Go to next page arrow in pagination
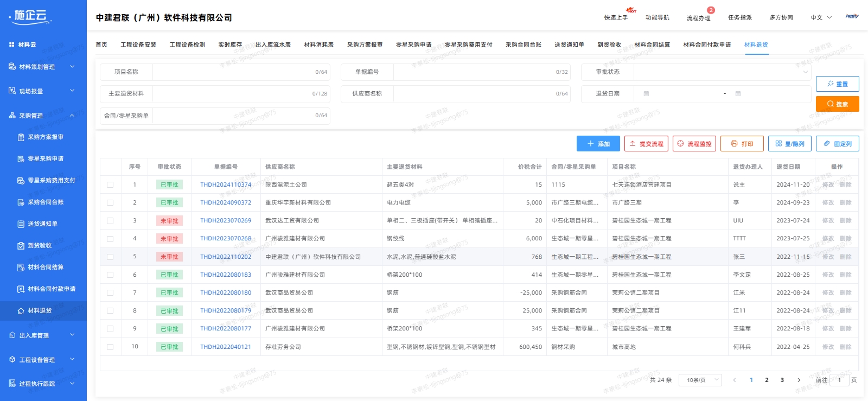Image resolution: width=868 pixels, height=401 pixels. tap(799, 380)
